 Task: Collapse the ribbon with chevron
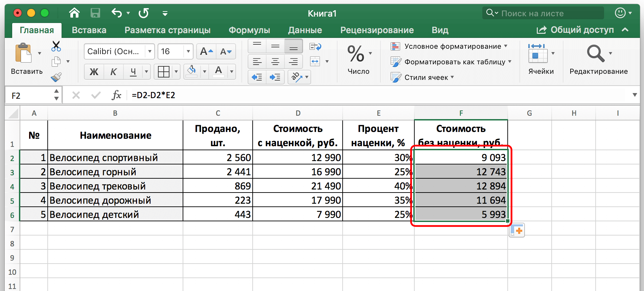click(x=625, y=30)
